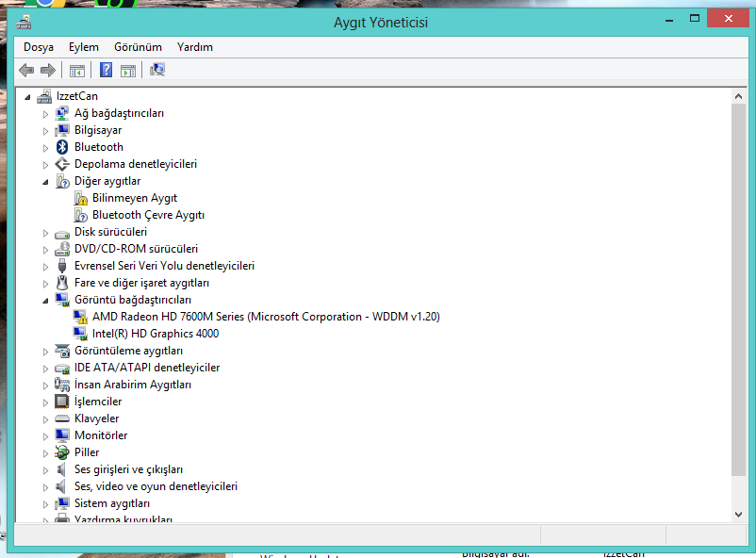Select AMD Radeon HD 7600M Series adapter
Screen dimensions: 756x558
coord(266,317)
